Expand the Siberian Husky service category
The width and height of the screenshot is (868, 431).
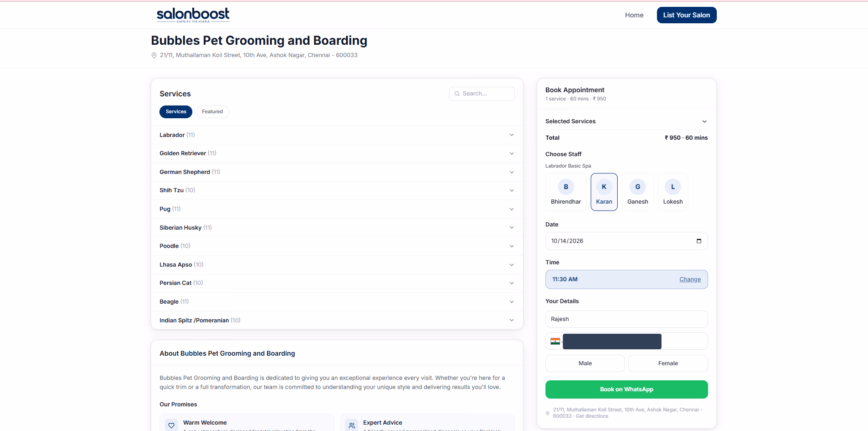pos(337,227)
